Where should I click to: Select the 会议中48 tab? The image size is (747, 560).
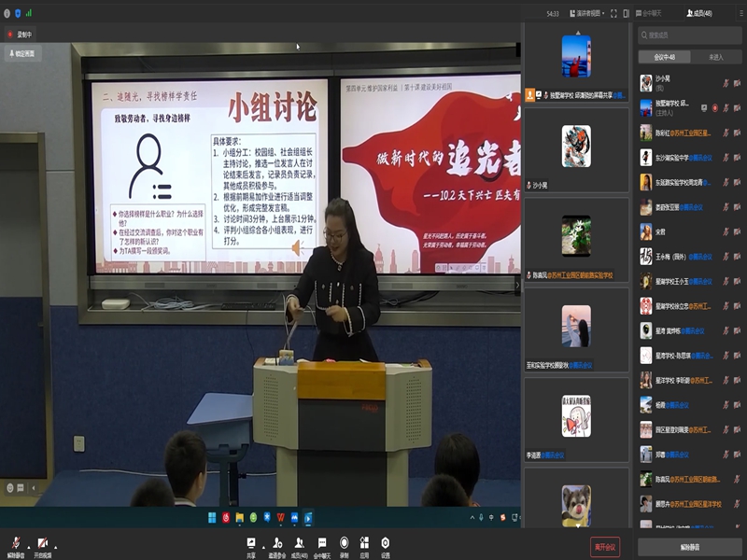[664, 57]
